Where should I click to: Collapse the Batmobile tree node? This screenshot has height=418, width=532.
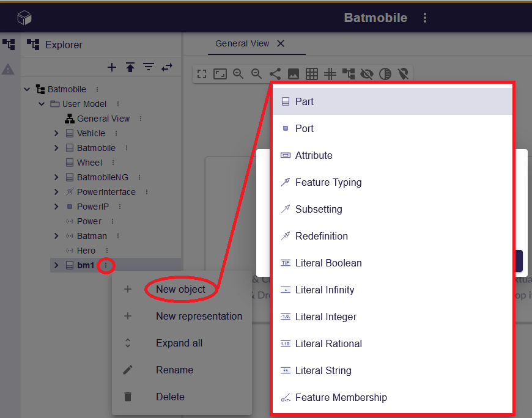pyautogui.click(x=27, y=89)
